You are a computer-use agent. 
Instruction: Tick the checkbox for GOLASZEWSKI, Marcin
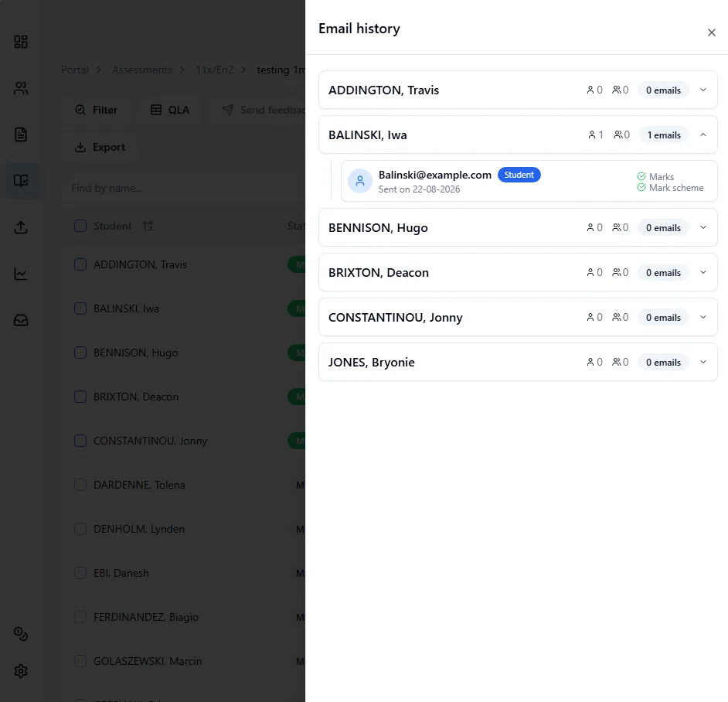coord(80,661)
